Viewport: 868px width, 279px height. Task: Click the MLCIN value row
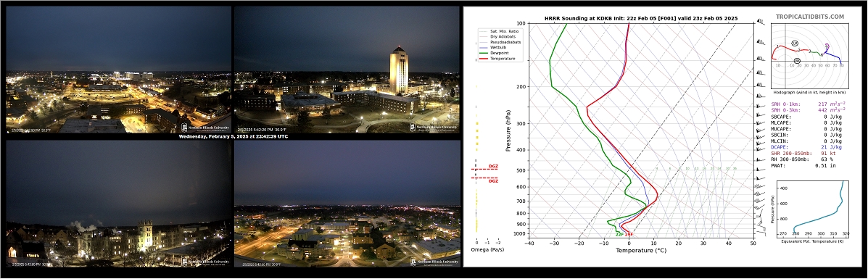[x=806, y=141]
